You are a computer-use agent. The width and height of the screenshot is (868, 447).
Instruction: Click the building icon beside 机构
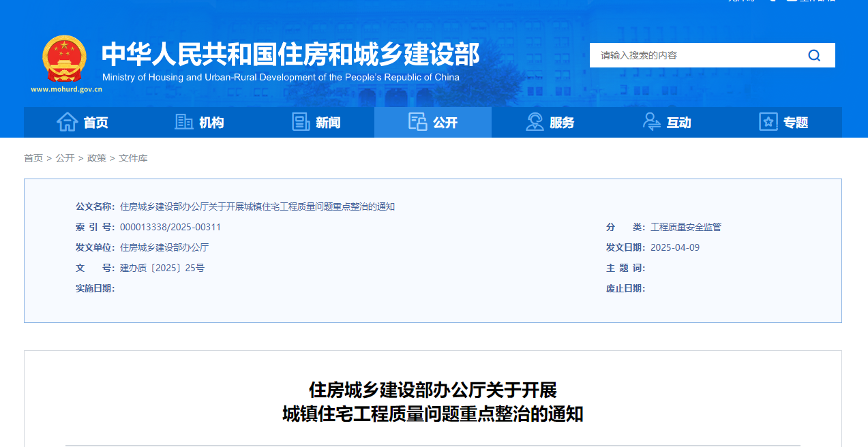184,122
